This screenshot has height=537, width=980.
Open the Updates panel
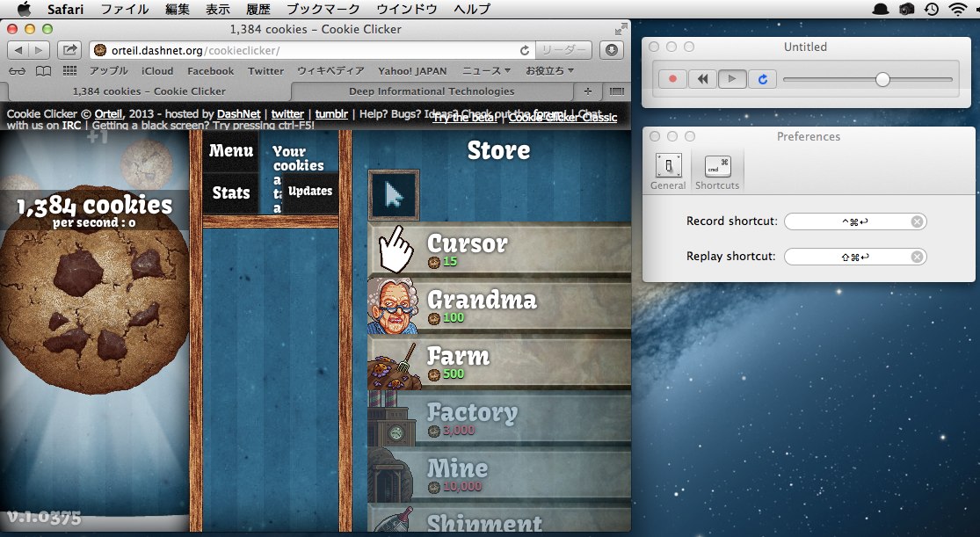310,192
